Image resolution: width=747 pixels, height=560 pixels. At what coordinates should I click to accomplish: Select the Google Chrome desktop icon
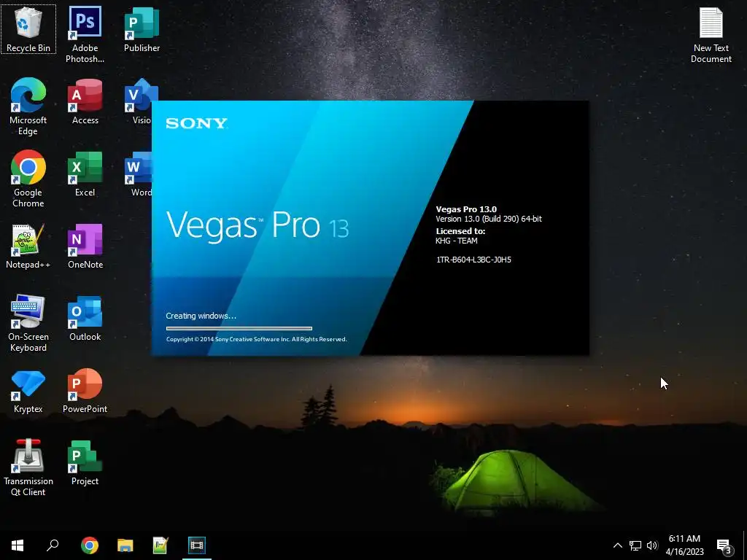[28, 179]
